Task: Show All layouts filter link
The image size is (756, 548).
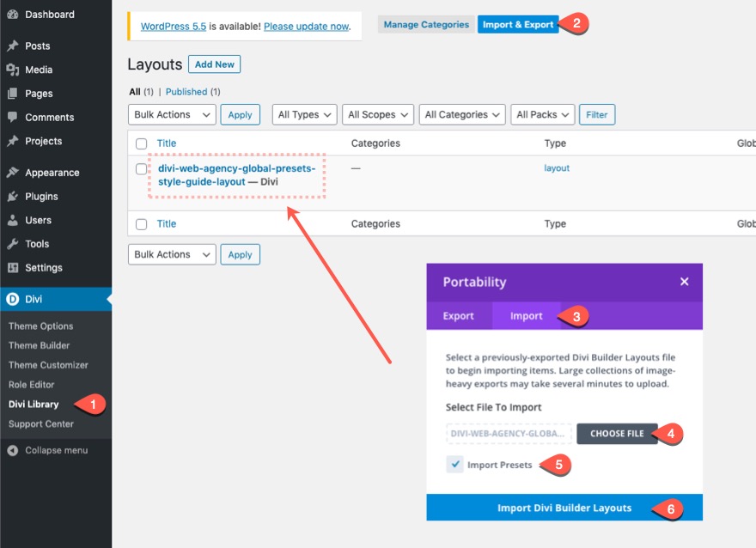Action: tap(135, 92)
